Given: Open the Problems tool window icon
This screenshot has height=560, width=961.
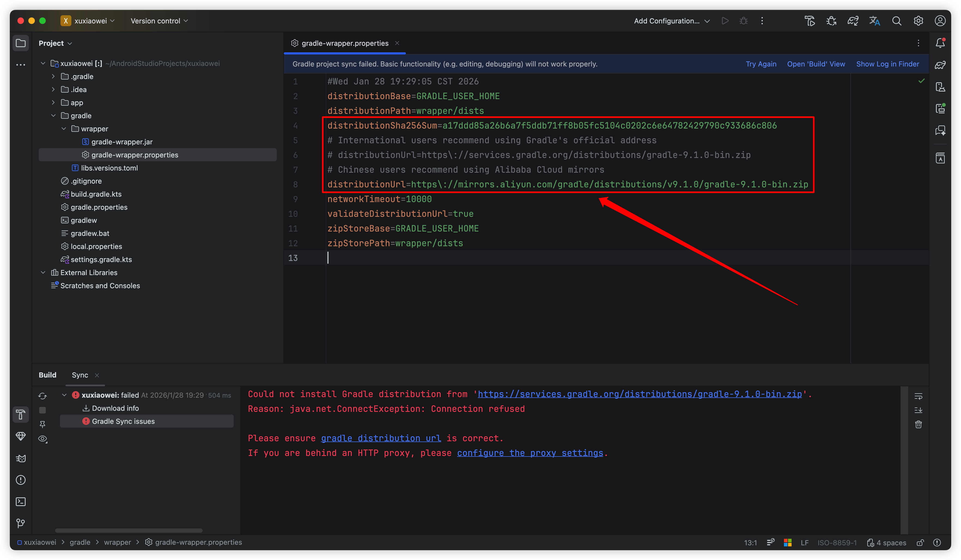Looking at the screenshot, I should [x=21, y=480].
